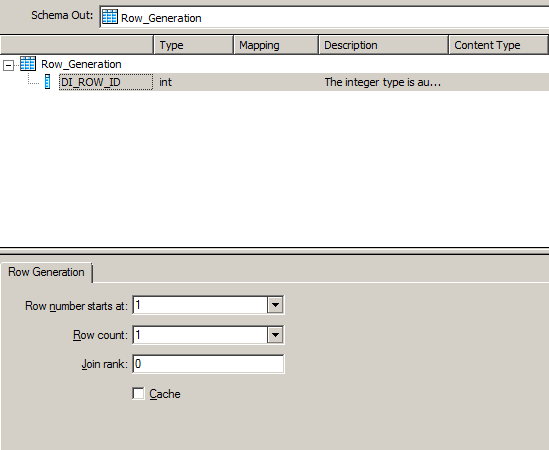This screenshot has height=450, width=549.
Task: Select the Row_Generation schema tree item
Action: coord(81,64)
